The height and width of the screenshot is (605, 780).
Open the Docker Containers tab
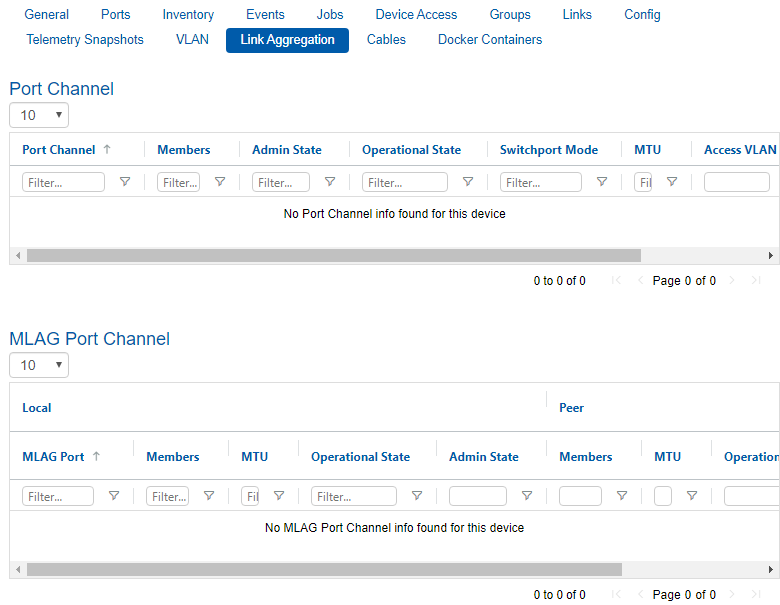490,40
